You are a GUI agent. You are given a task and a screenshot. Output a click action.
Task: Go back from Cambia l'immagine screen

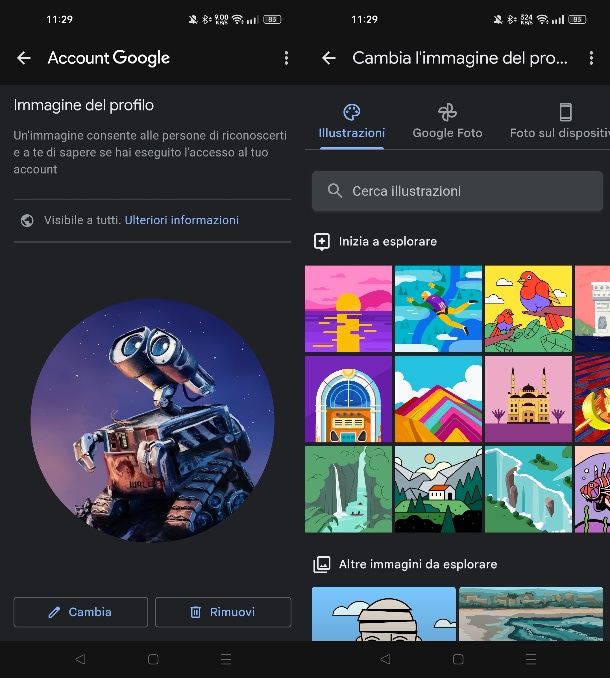(329, 58)
